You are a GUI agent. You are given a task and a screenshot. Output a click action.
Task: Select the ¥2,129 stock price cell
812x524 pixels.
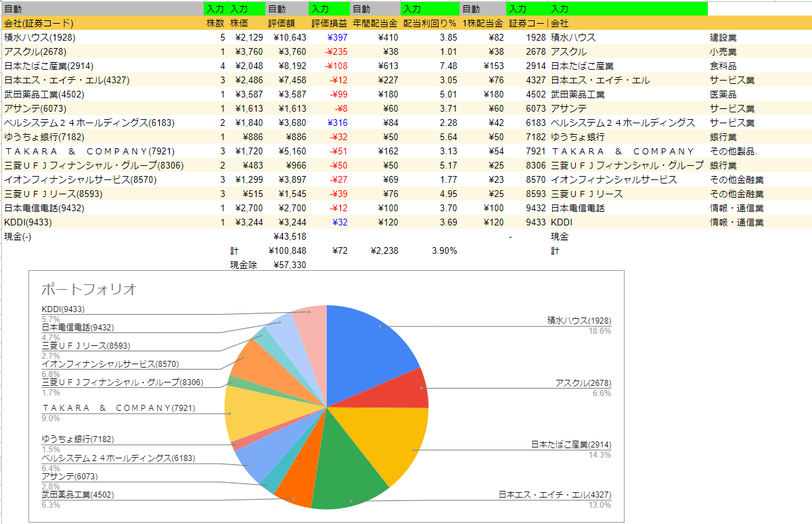click(246, 37)
